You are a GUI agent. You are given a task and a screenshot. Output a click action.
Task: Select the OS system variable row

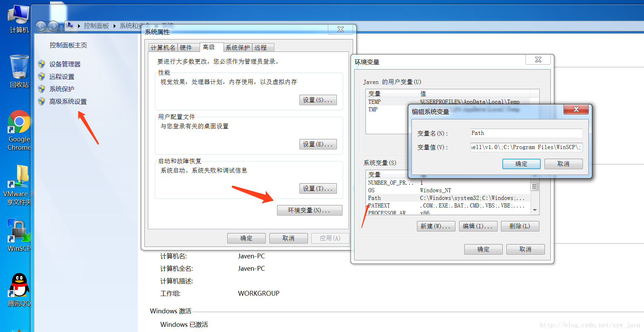(x=448, y=190)
